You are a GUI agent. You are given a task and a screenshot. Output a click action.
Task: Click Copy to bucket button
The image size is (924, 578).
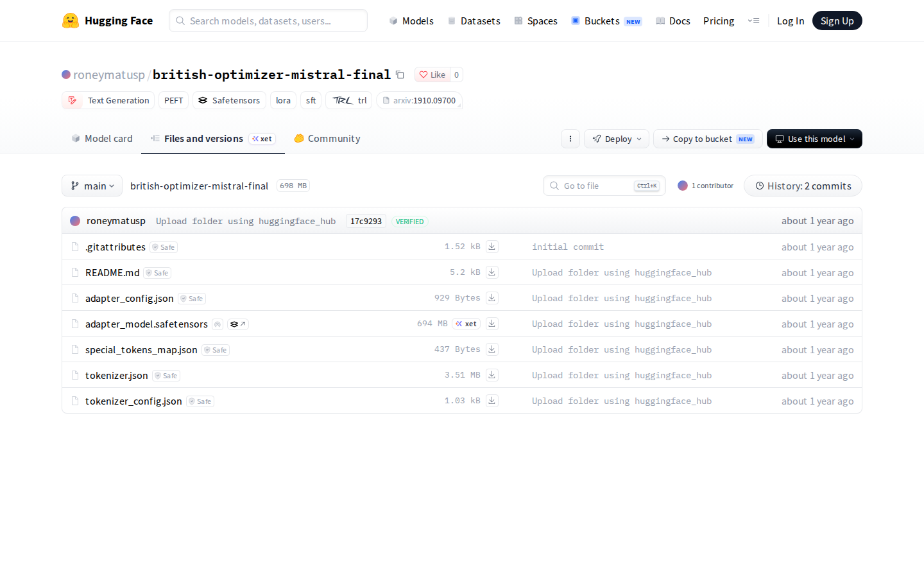pyautogui.click(x=708, y=139)
